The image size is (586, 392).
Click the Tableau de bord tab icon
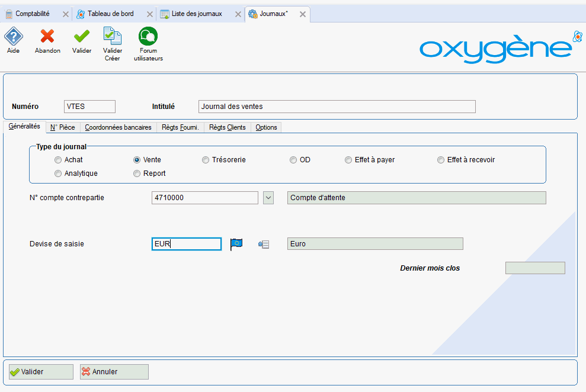coord(81,14)
